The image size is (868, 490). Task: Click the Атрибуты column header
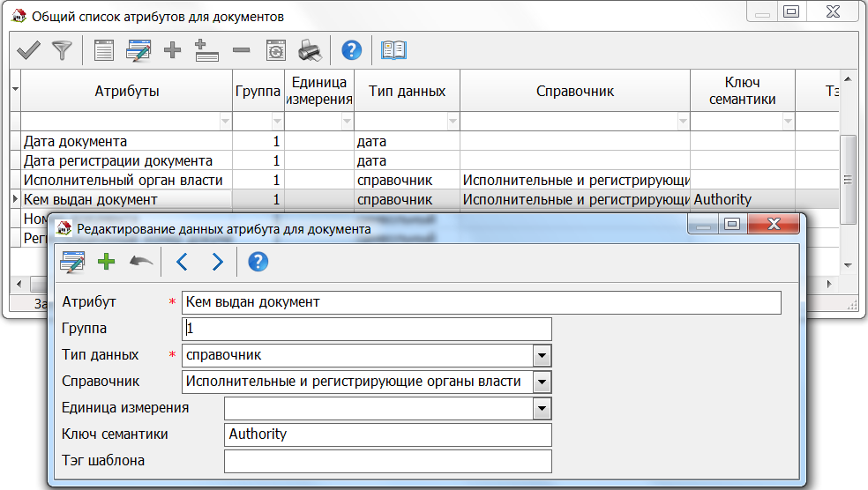click(126, 92)
